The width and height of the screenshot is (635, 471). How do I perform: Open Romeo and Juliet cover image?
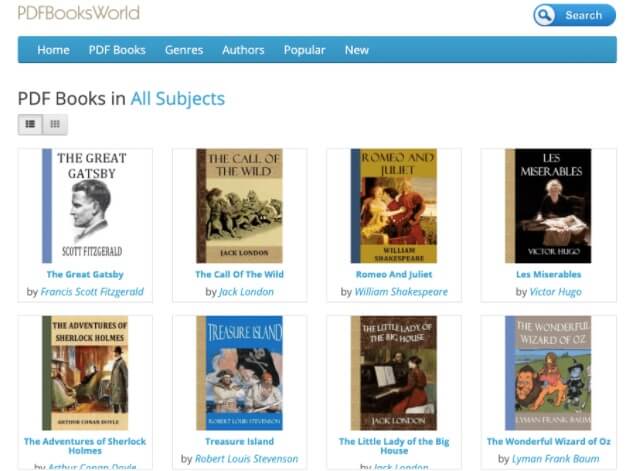(x=394, y=206)
